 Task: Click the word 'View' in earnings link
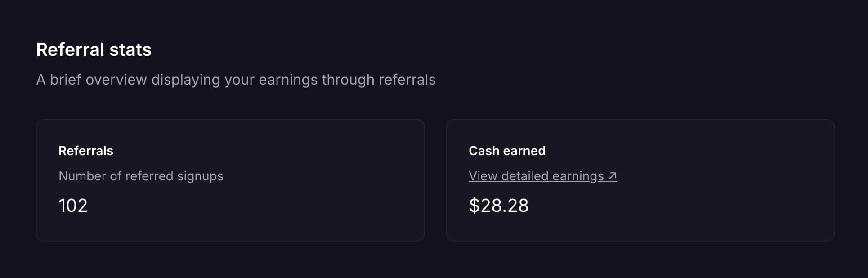tap(483, 176)
